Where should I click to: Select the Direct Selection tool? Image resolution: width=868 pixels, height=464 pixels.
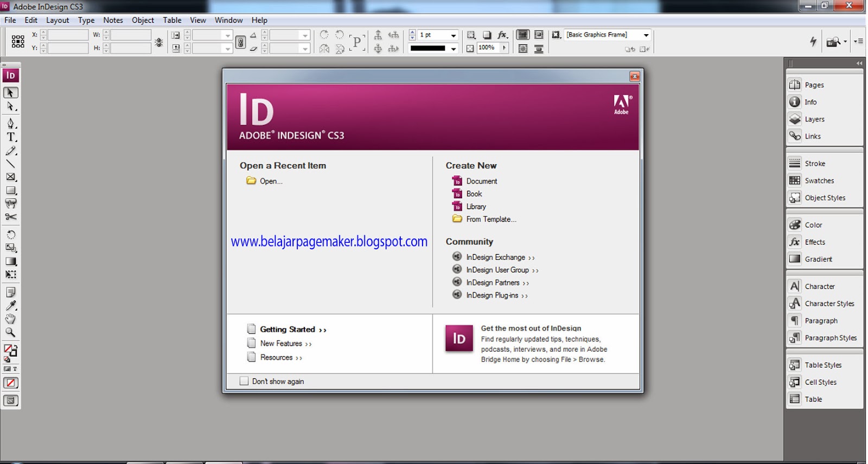tap(10, 107)
